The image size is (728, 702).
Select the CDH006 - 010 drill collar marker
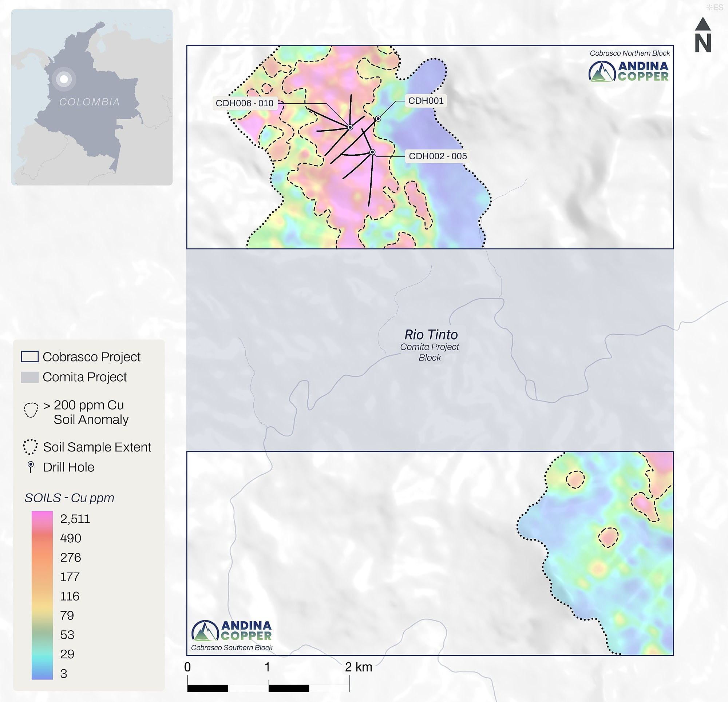(x=350, y=127)
